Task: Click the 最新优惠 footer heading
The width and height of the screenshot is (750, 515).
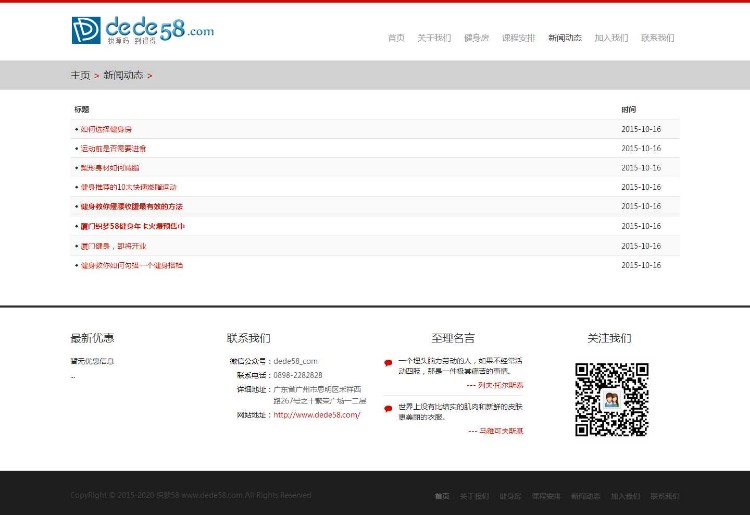Action: click(x=92, y=338)
